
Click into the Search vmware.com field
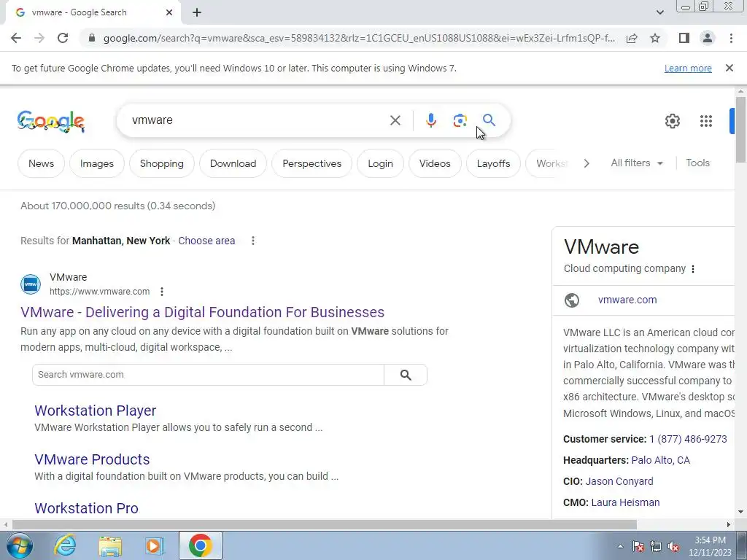(208, 375)
